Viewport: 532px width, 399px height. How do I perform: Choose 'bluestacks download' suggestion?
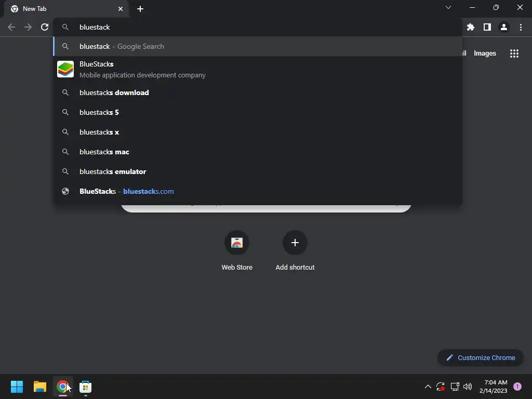(x=258, y=92)
